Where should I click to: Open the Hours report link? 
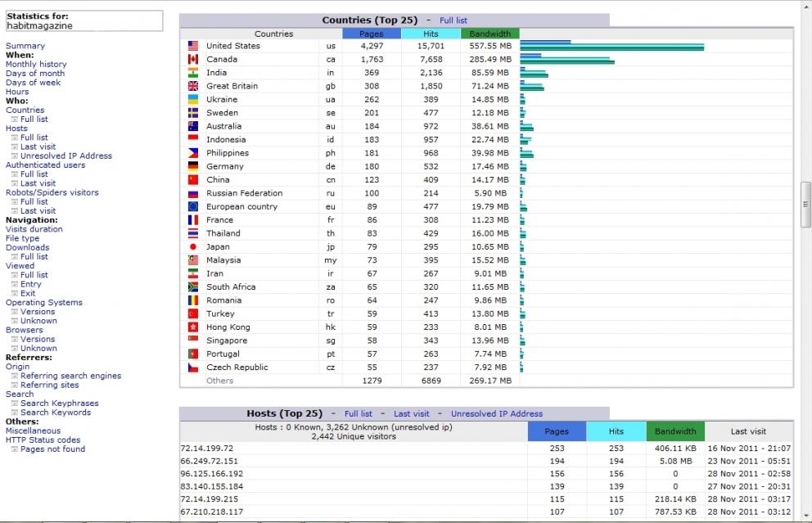pos(17,92)
